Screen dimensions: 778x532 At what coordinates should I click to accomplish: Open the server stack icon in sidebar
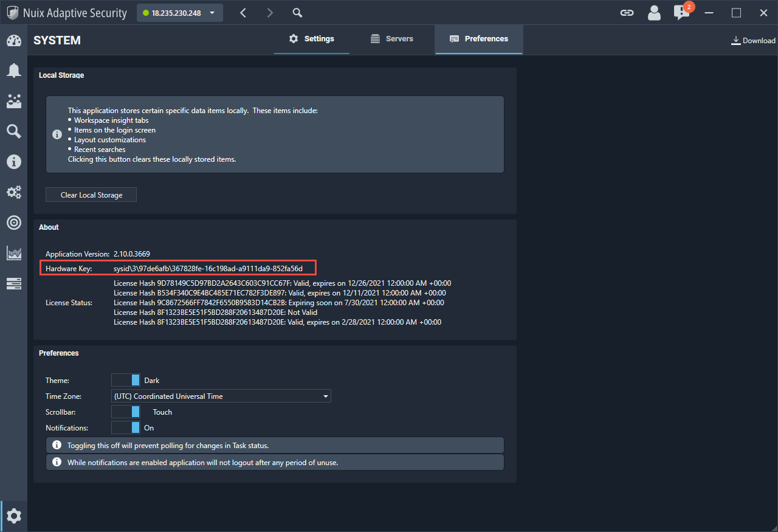click(x=13, y=283)
